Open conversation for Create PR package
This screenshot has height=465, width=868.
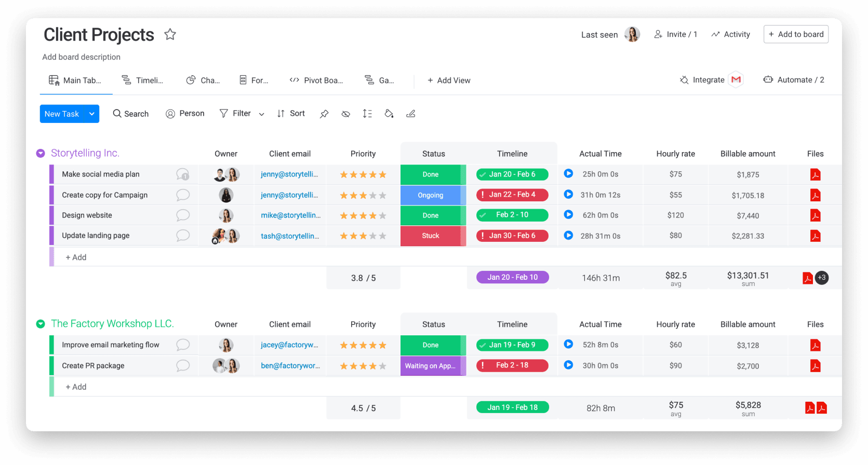(183, 366)
